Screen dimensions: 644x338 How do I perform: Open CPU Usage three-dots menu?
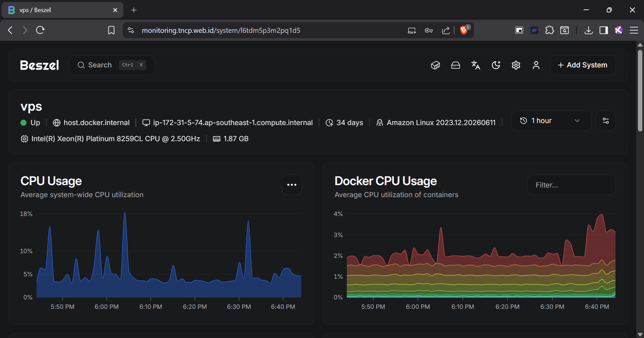click(x=292, y=185)
